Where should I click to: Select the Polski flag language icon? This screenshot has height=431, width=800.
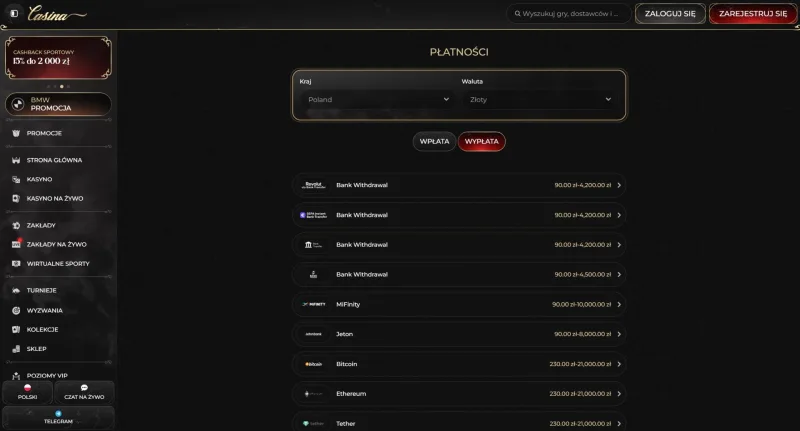(28, 388)
